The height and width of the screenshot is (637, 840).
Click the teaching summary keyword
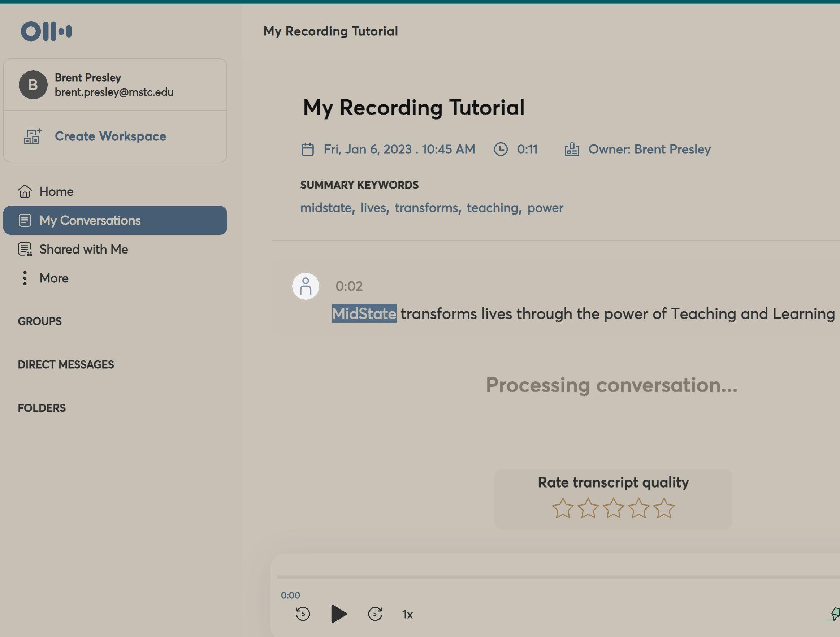(x=492, y=208)
